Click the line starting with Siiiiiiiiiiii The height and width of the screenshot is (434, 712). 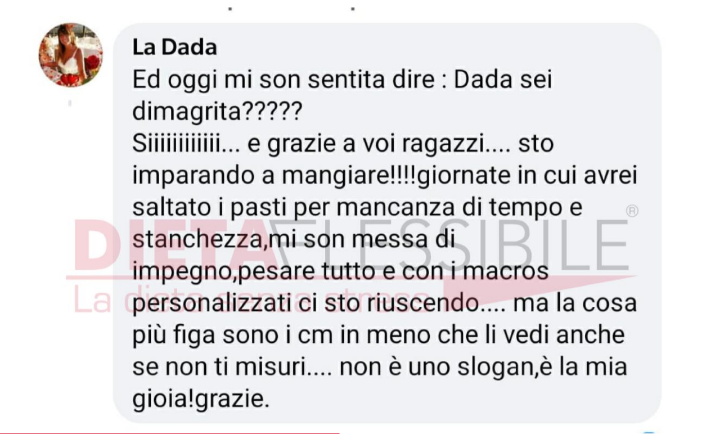tap(343, 144)
